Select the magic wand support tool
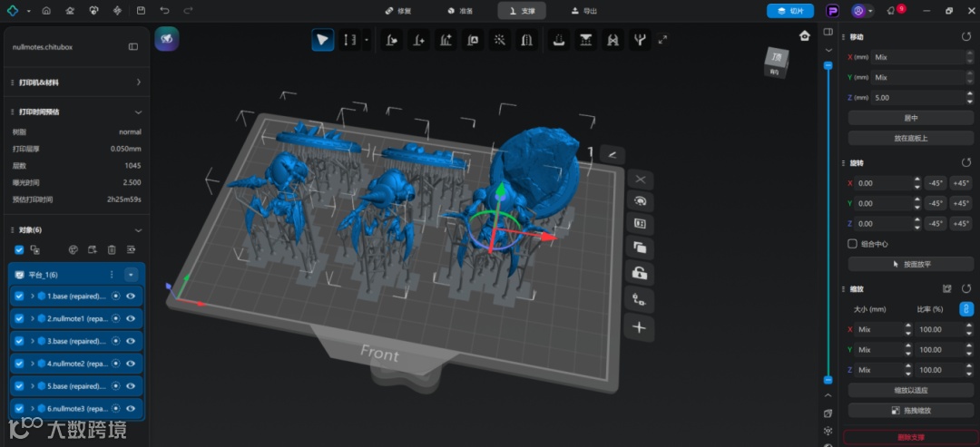Screen dimensions: 980x447 coord(499,40)
